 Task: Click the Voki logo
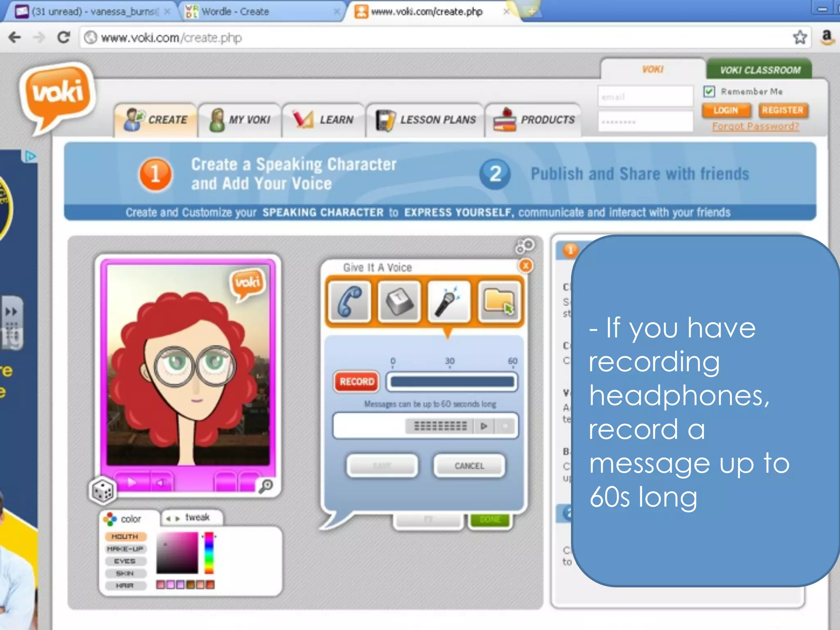tap(57, 98)
